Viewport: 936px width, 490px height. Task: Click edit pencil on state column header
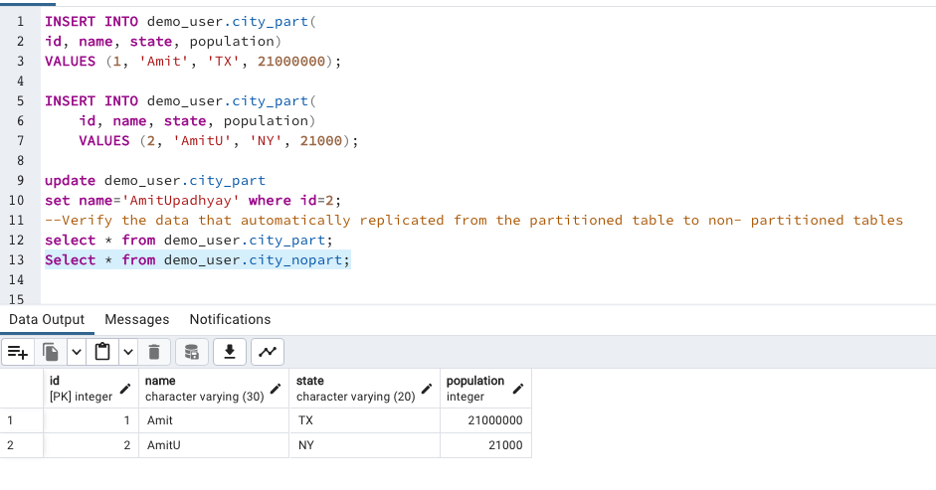click(426, 389)
